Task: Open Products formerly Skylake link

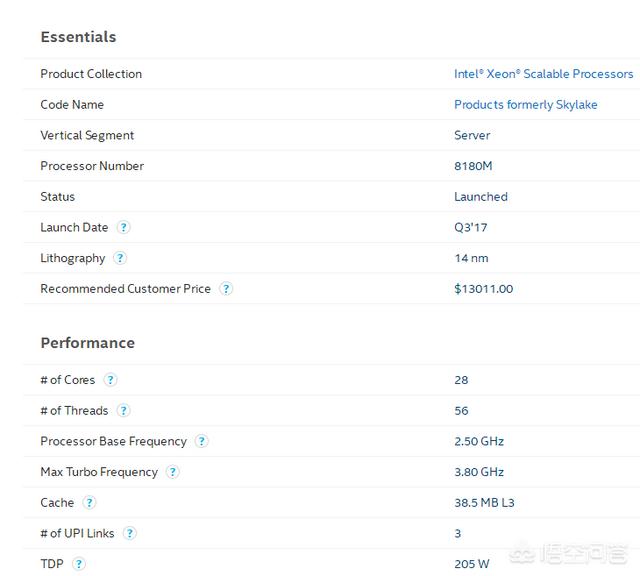Action: coord(526,105)
